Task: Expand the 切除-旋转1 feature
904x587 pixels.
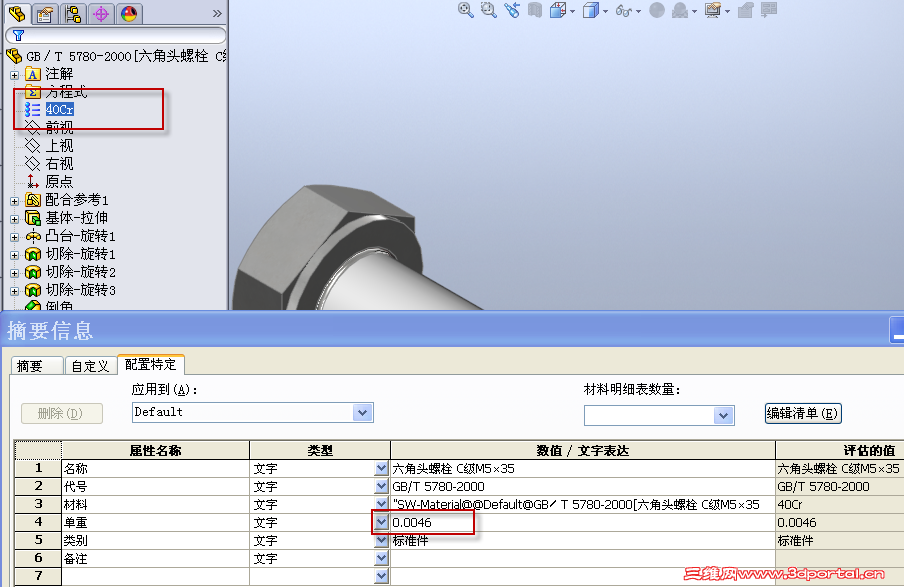Action: tap(14, 255)
